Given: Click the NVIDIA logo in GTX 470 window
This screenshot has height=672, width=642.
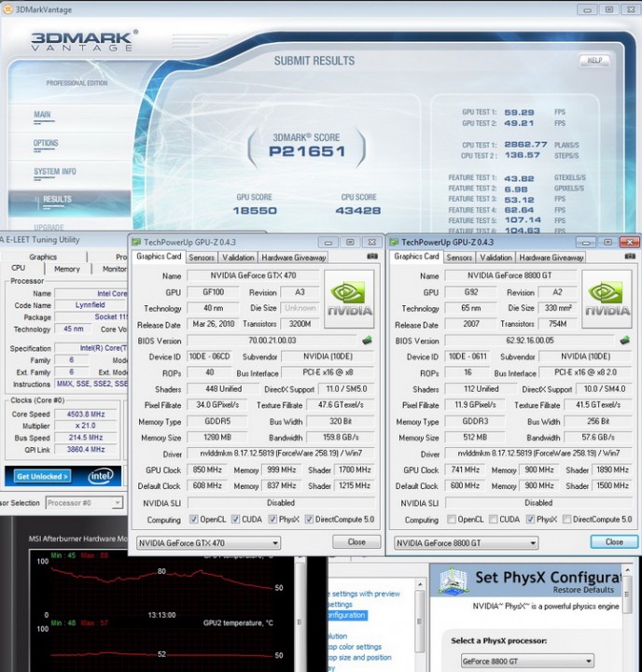Looking at the screenshot, I should pyautogui.click(x=349, y=300).
